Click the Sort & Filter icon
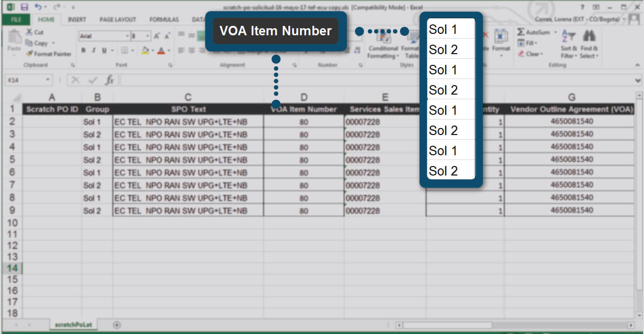Image resolution: width=644 pixels, height=334 pixels. coord(569,36)
